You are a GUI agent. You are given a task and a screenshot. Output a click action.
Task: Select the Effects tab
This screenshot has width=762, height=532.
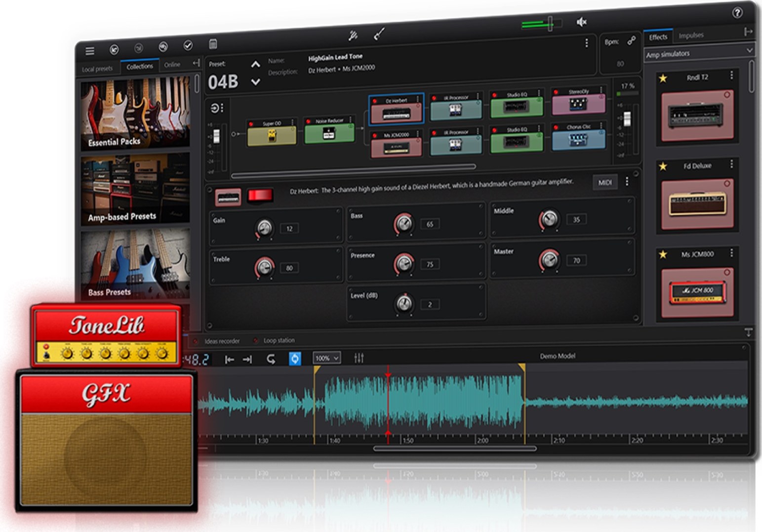click(658, 37)
